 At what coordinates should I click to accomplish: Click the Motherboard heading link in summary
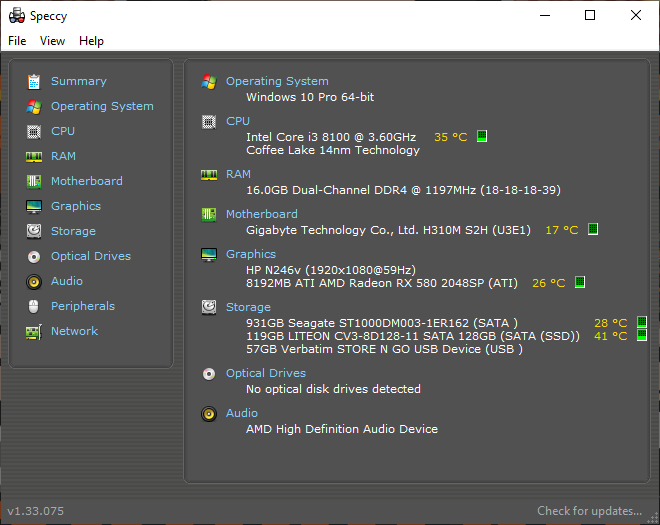pos(261,214)
